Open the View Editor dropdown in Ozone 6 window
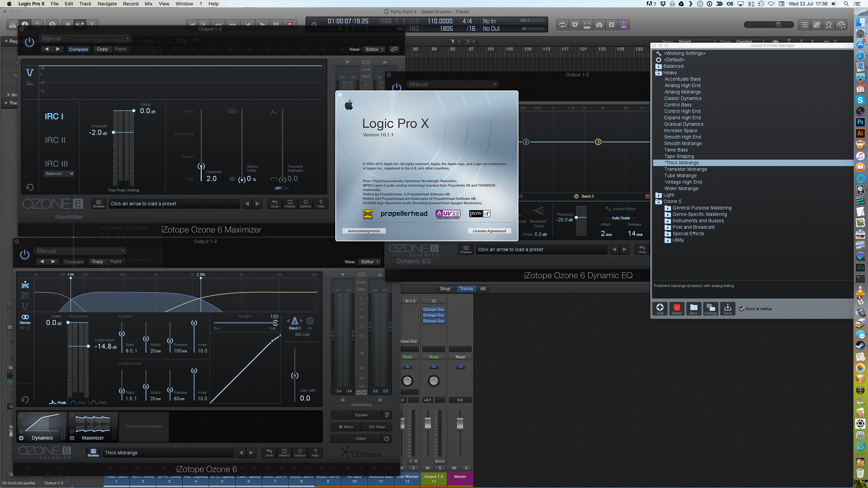Screen dimensions: 868x488 370,262
